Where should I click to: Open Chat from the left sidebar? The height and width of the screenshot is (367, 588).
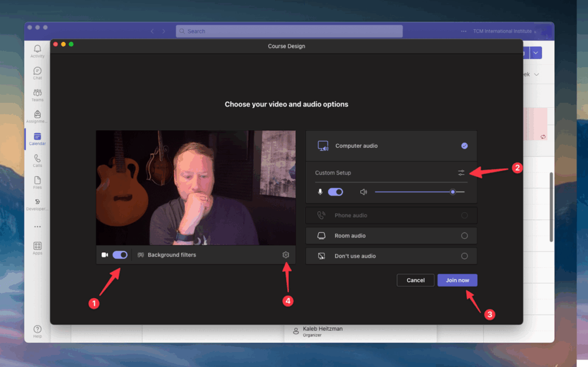point(37,72)
